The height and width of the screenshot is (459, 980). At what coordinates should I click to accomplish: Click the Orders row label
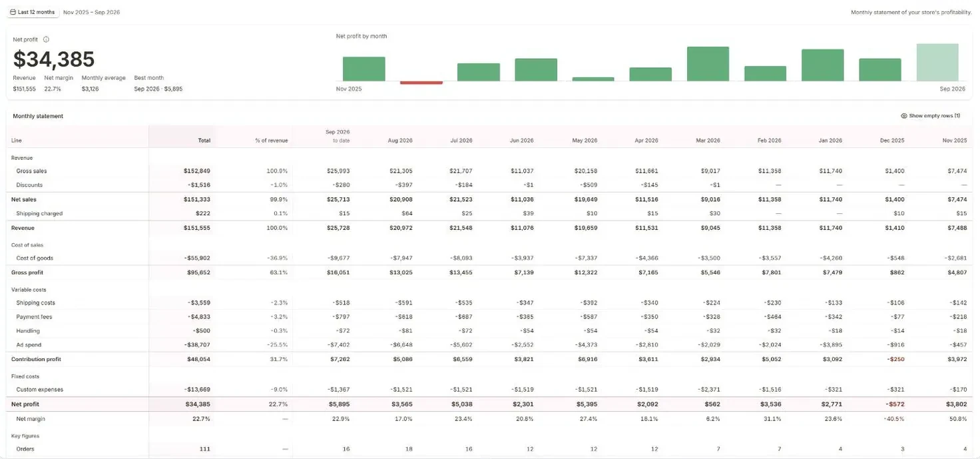coord(25,449)
